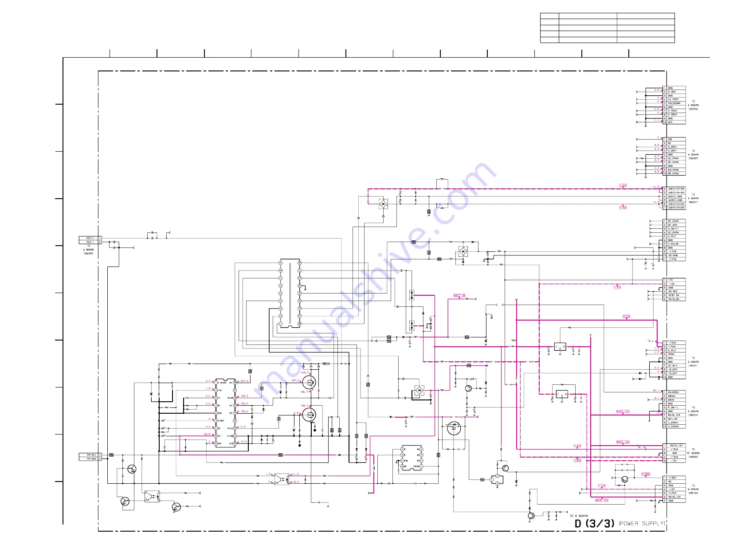Click the DS-GND pin label
The width and height of the screenshot is (745, 560).
tap(673, 255)
